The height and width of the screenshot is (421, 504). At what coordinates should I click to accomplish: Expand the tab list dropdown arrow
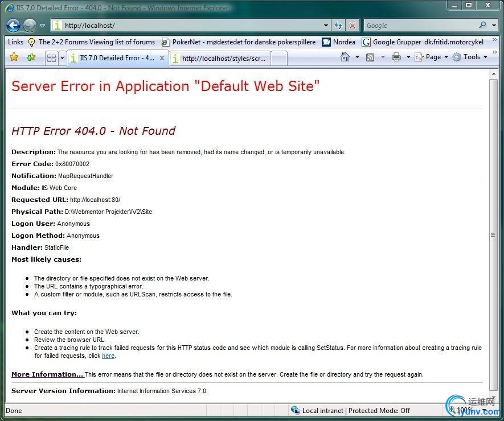click(62, 58)
